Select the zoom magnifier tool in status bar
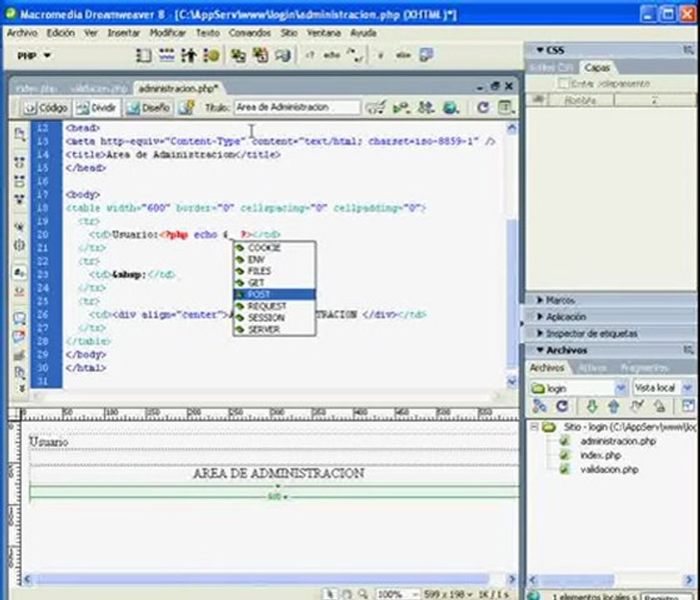The width and height of the screenshot is (700, 600). pyautogui.click(x=363, y=594)
